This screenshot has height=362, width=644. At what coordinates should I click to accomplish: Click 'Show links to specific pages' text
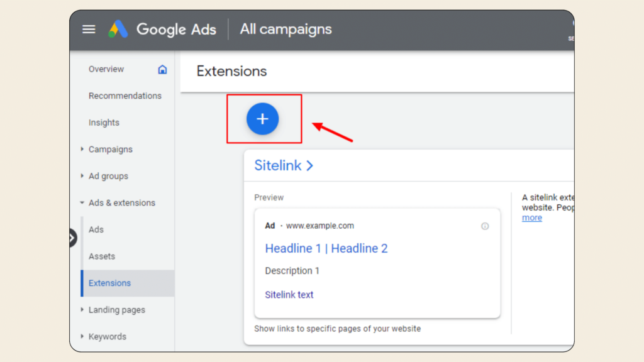(x=338, y=329)
